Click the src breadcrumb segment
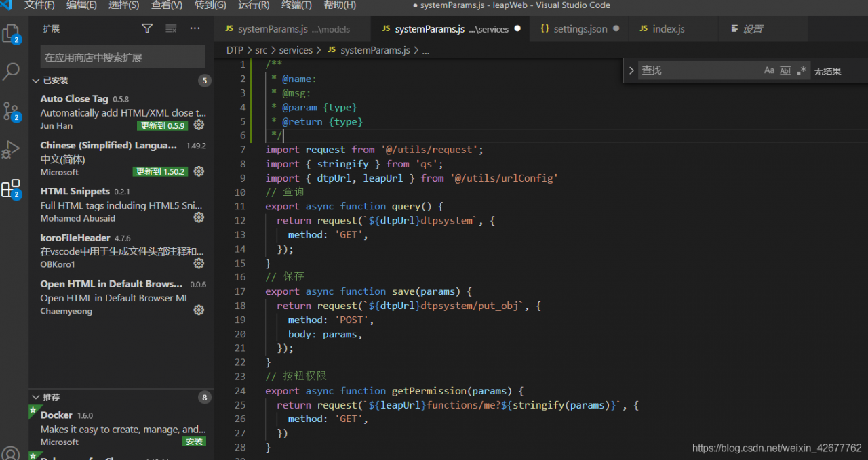 (x=261, y=50)
